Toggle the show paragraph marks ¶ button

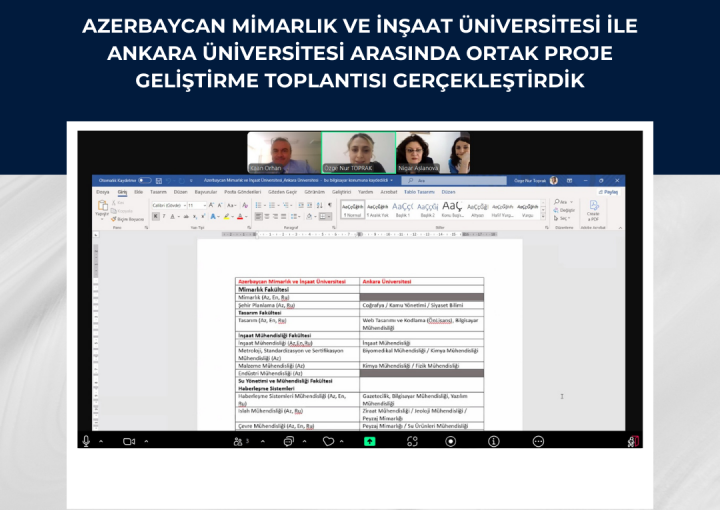[330, 205]
